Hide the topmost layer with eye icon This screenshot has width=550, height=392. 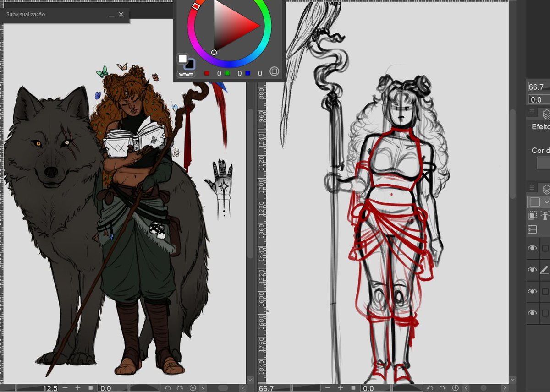[x=532, y=248]
